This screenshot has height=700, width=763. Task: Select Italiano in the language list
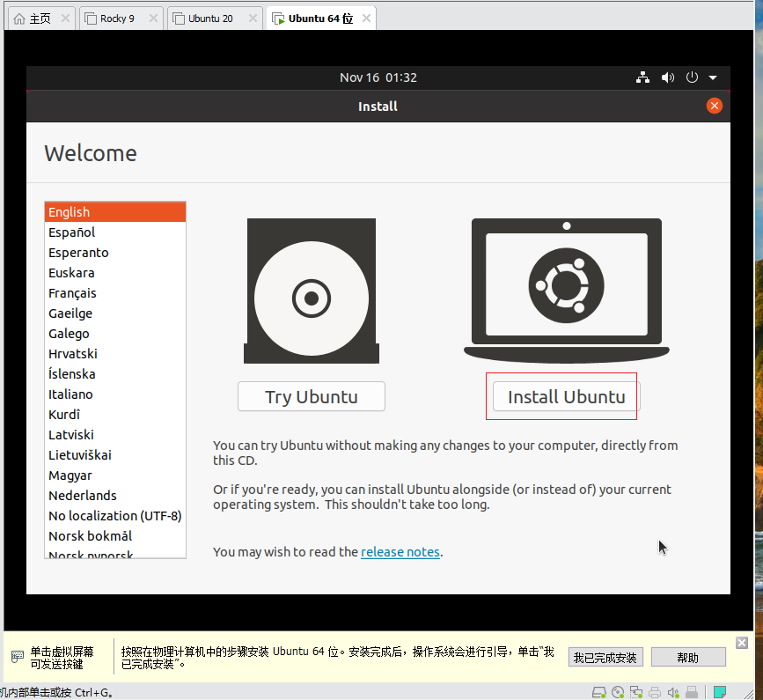tap(114, 394)
